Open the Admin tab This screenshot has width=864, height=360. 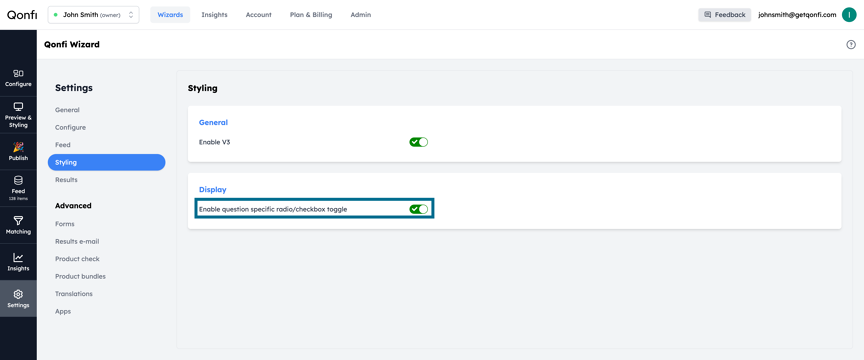pos(360,15)
